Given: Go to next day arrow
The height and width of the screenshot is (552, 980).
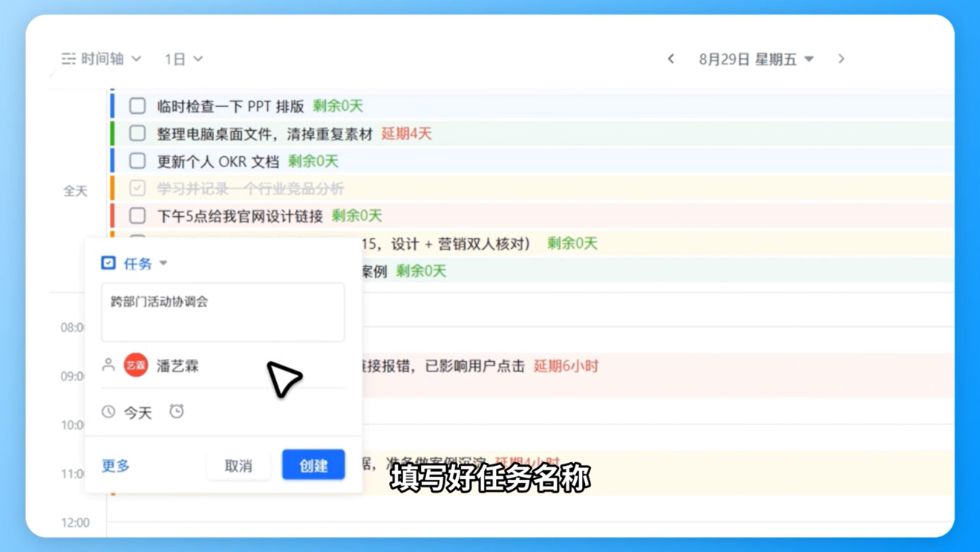Looking at the screenshot, I should click(x=841, y=59).
